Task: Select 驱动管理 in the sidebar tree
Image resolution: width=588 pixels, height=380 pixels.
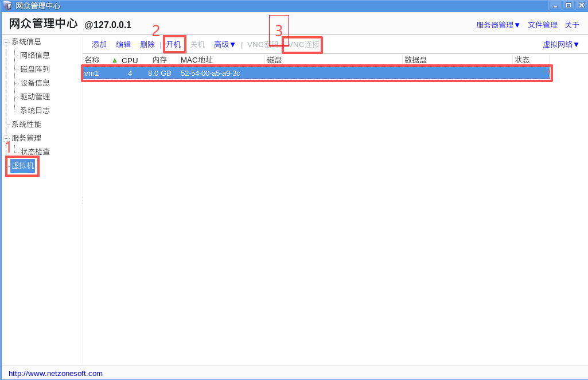Action: pos(35,97)
